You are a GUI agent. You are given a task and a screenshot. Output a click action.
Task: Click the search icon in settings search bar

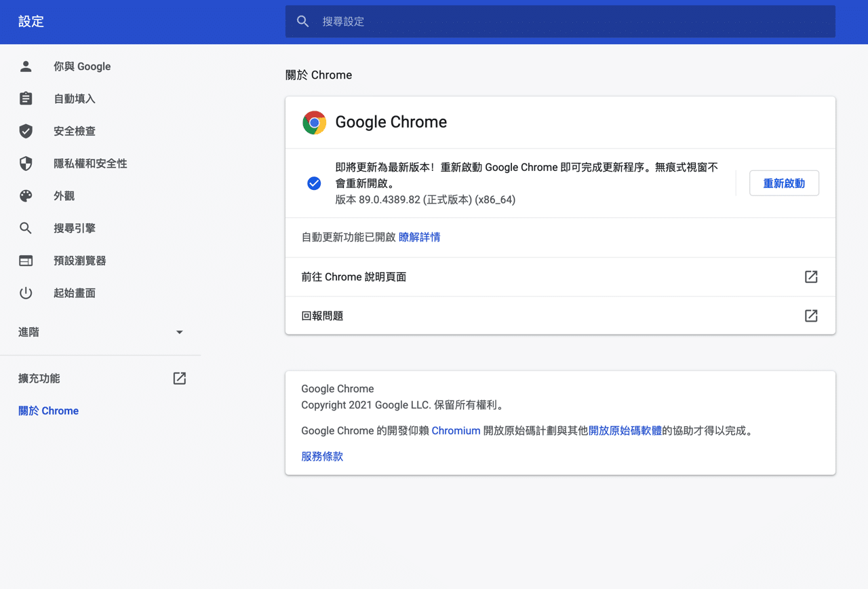(303, 22)
